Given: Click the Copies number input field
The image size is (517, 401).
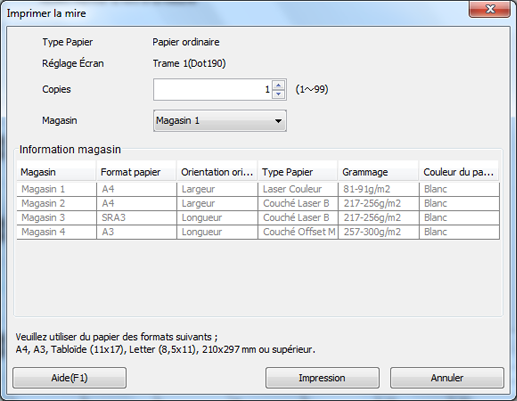Looking at the screenshot, I should click(213, 89).
